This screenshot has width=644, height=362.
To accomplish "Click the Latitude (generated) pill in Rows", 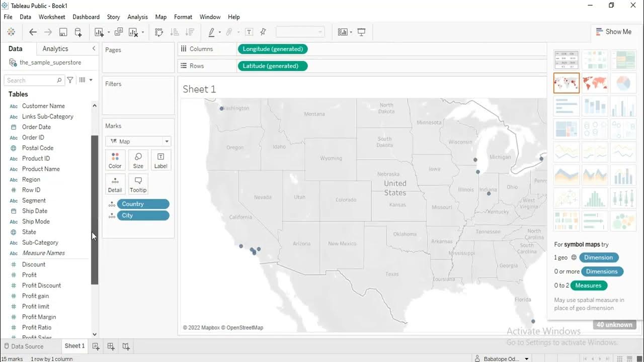I will coord(272,66).
